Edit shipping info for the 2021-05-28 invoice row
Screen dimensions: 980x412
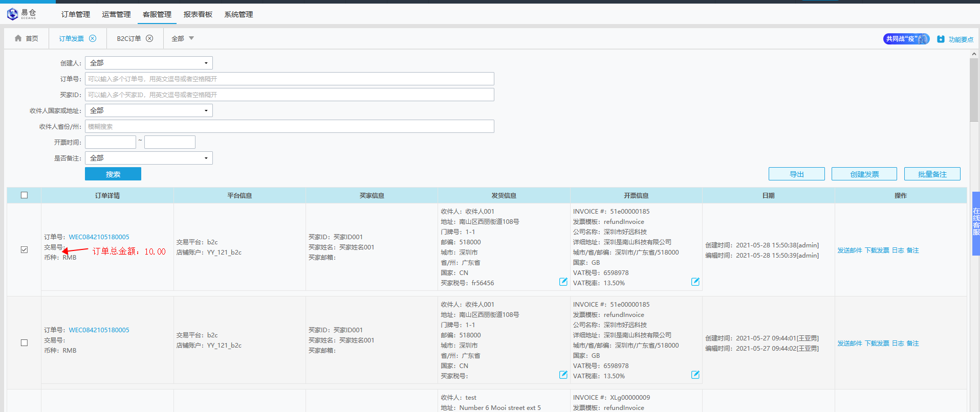click(x=563, y=282)
